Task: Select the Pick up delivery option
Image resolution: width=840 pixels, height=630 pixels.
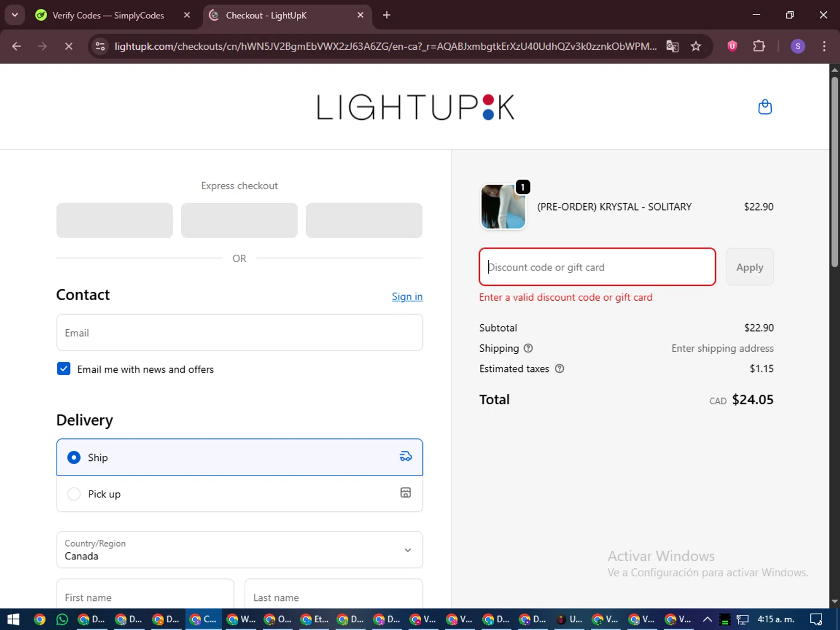Action: [240, 493]
